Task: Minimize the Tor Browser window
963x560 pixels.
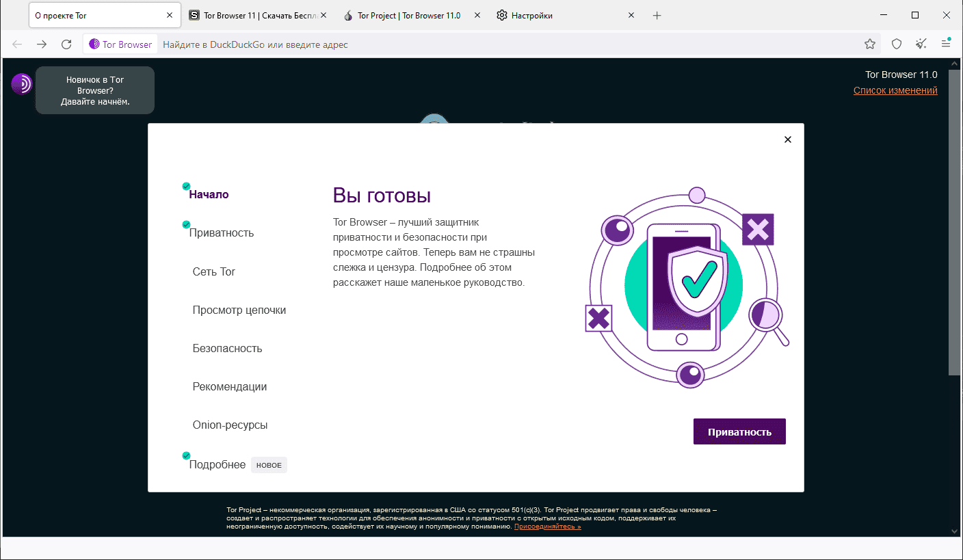Action: point(883,15)
